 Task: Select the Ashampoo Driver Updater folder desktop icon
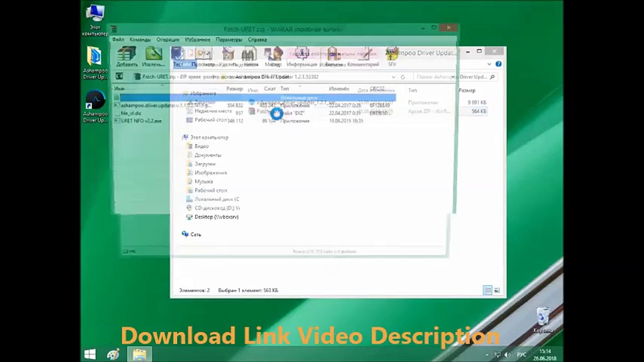pyautogui.click(x=95, y=63)
